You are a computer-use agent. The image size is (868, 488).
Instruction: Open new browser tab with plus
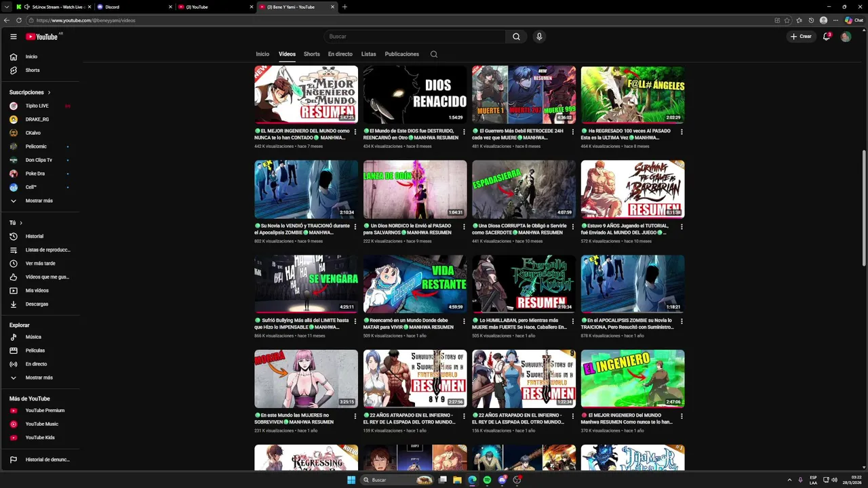tap(344, 7)
